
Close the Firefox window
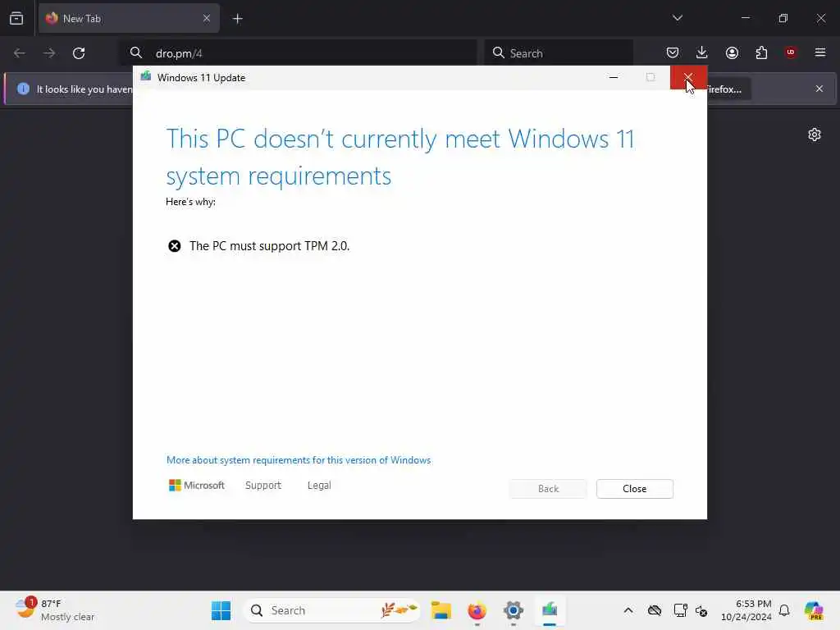click(x=820, y=18)
